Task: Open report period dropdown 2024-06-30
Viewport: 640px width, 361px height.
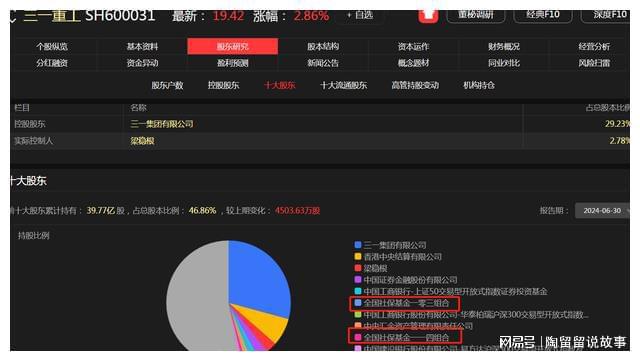Action: [x=602, y=211]
